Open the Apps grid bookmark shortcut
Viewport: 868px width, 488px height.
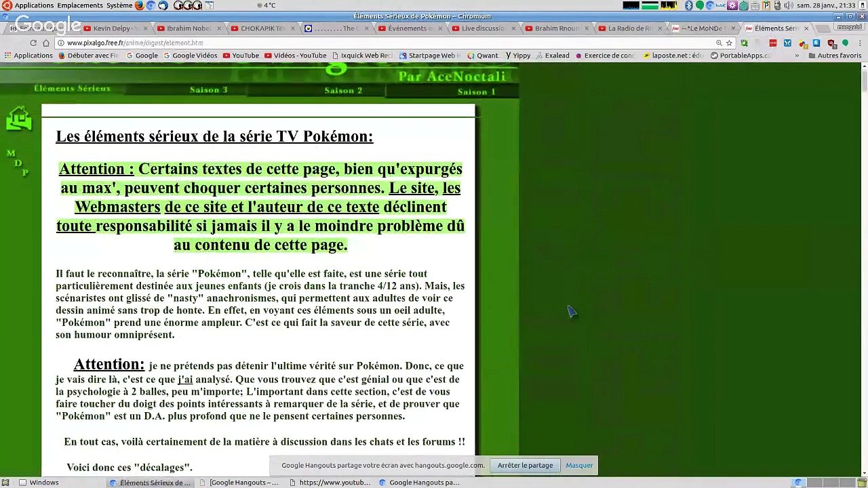pos(28,56)
